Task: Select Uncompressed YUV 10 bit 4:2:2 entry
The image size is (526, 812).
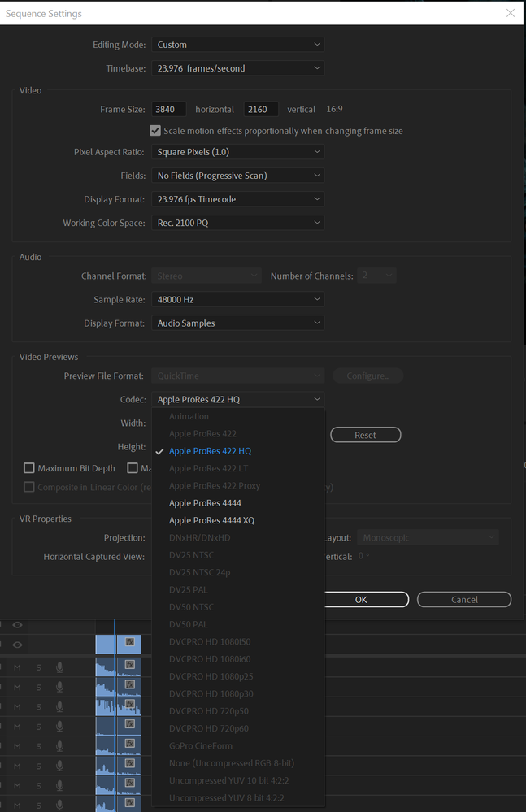Action: [x=238, y=780]
